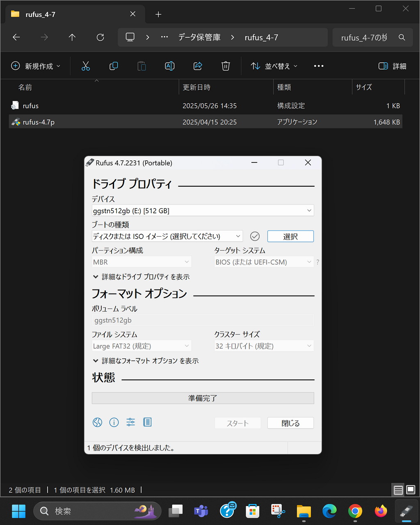
Task: Expand advanced drive properties
Action: [x=141, y=277]
